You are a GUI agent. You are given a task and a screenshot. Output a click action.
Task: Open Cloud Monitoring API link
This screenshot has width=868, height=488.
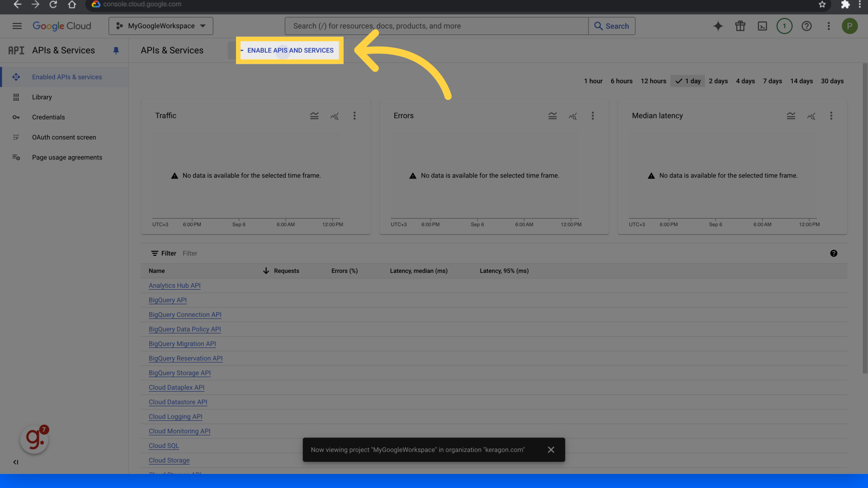pyautogui.click(x=179, y=431)
